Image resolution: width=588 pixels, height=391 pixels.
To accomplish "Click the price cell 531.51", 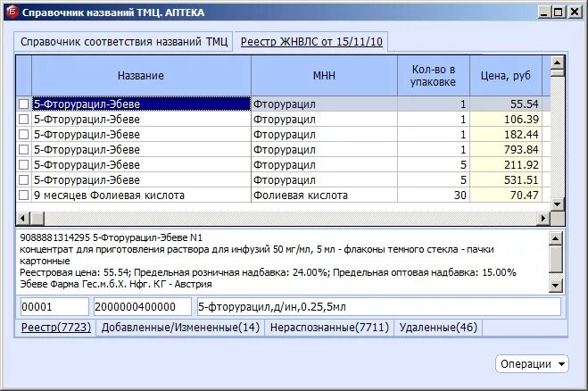I will pyautogui.click(x=506, y=180).
